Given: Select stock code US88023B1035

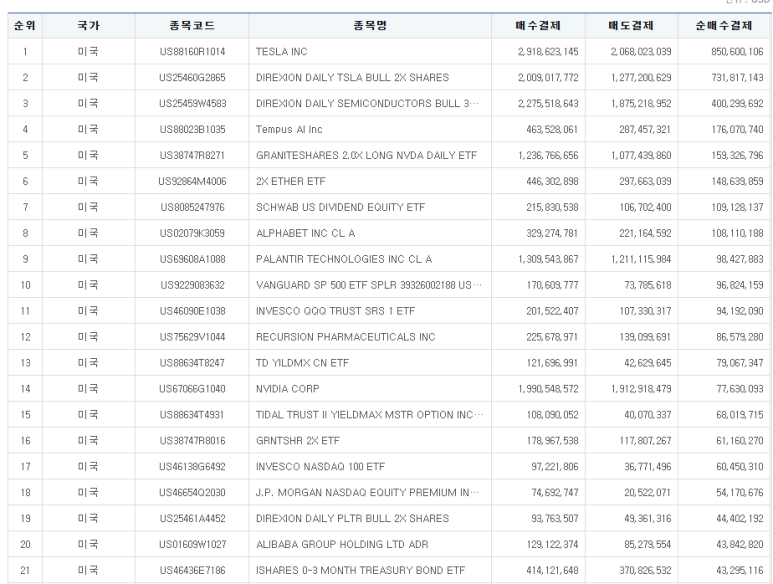Looking at the screenshot, I should tap(192, 130).
